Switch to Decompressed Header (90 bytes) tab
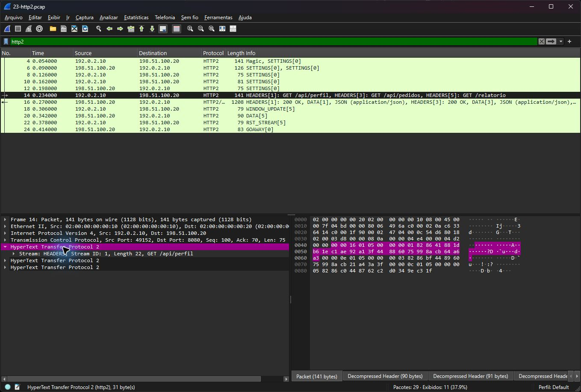The image size is (581, 392). [x=385, y=376]
